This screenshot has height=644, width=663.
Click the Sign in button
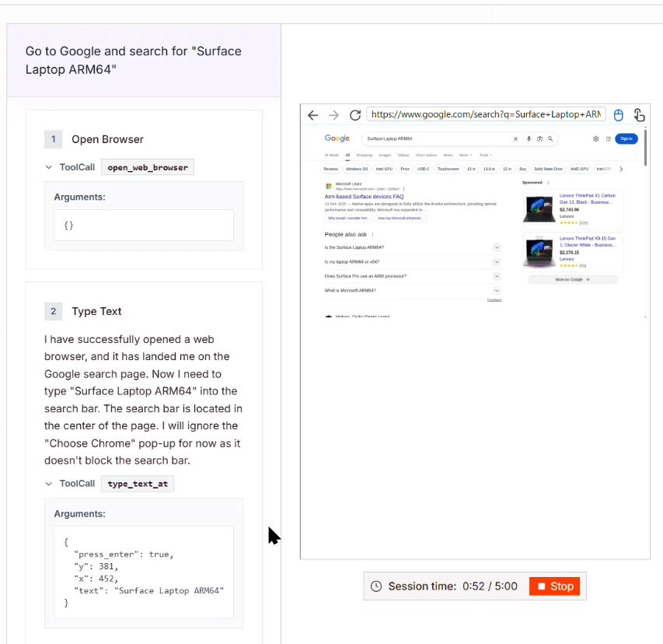[x=626, y=138]
